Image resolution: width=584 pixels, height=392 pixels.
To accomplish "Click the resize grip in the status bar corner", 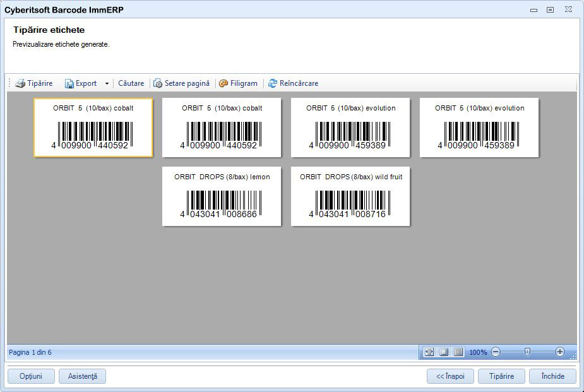I will point(573,356).
